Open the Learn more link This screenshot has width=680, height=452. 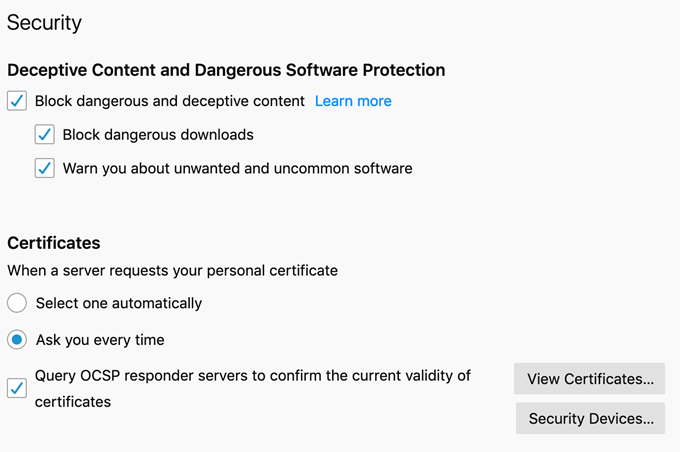click(353, 101)
